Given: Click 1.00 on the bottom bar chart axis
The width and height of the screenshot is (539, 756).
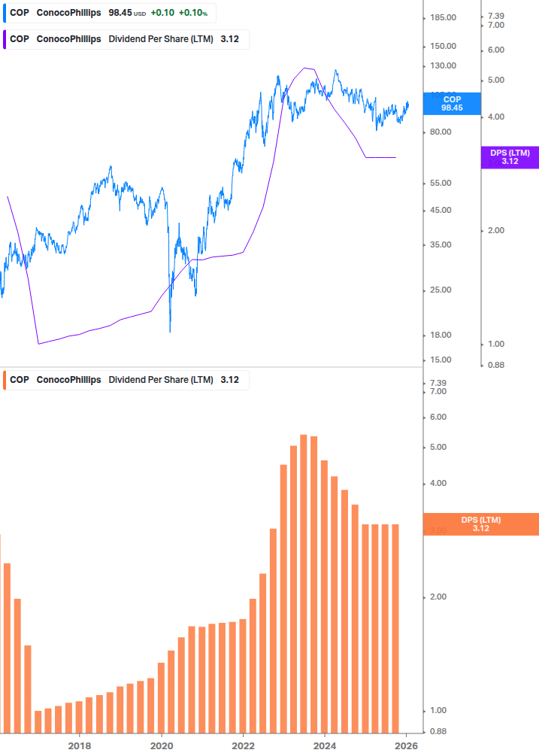Looking at the screenshot, I should click(x=438, y=711).
